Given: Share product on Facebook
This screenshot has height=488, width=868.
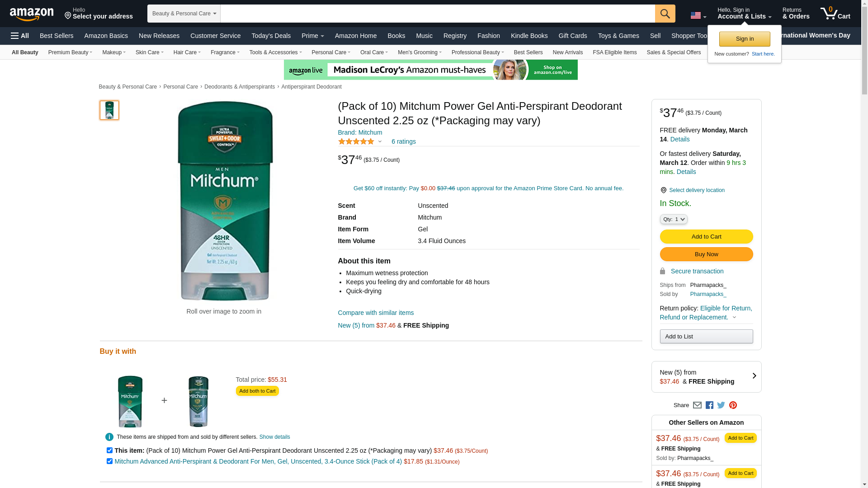Looking at the screenshot, I should click(709, 405).
